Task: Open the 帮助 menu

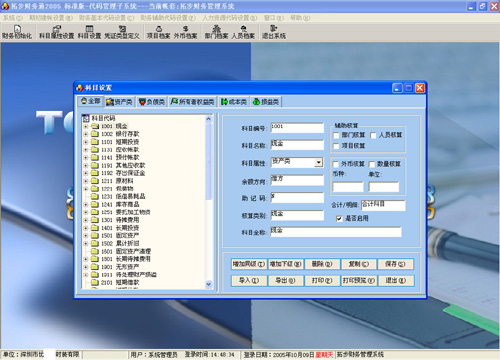Action: (300, 18)
